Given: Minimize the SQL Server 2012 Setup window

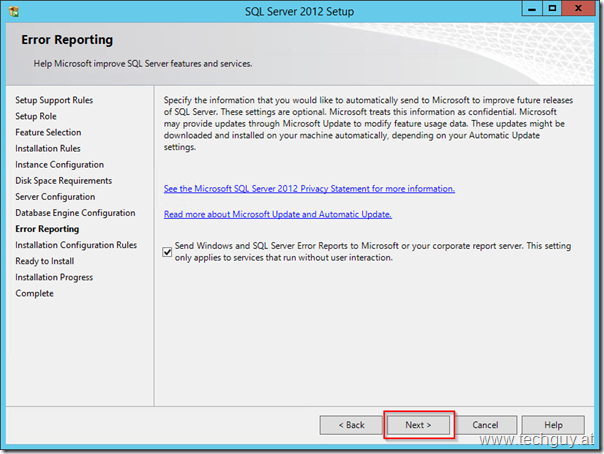Looking at the screenshot, I should pos(532,8).
